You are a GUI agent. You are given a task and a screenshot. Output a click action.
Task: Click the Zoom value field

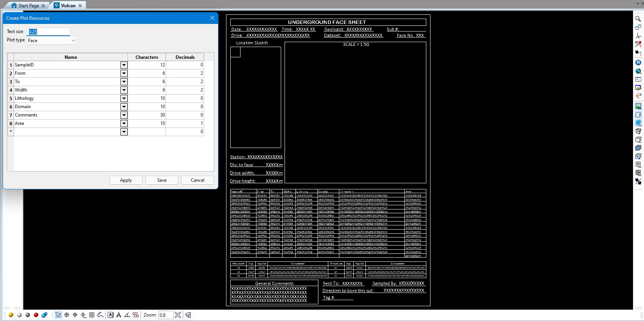tap(166, 315)
